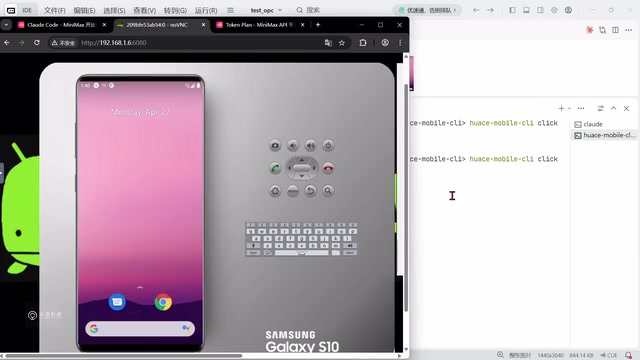640x360 pixels.
Task: Toggle the IDE left sidebar layout icon
Action: pyautogui.click(x=512, y=10)
